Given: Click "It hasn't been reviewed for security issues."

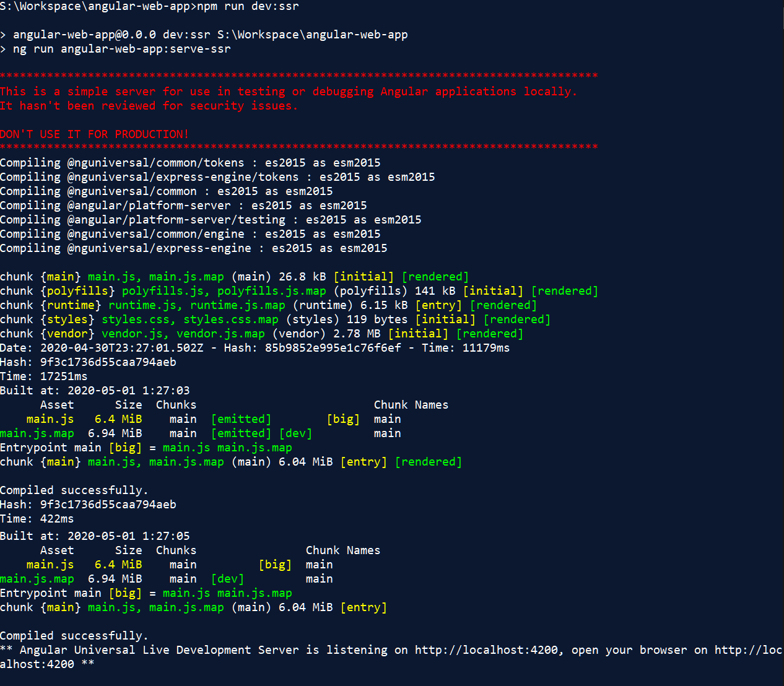Looking at the screenshot, I should pyautogui.click(x=149, y=106).
